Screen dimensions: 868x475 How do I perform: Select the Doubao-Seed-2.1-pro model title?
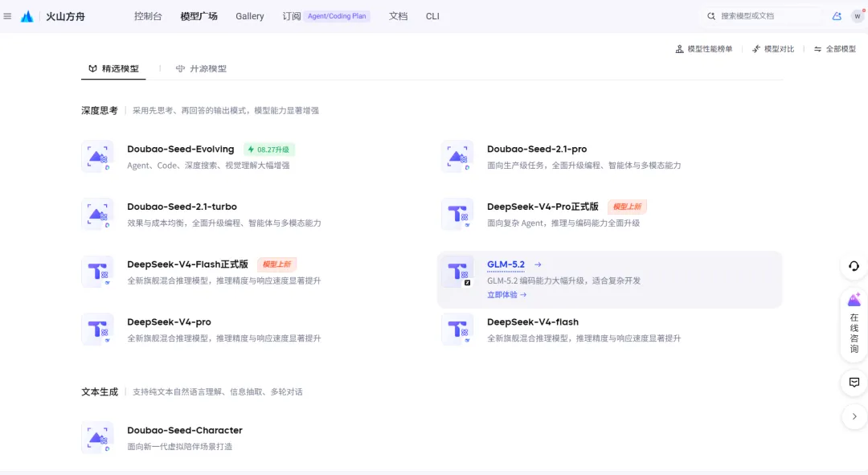[536, 149]
